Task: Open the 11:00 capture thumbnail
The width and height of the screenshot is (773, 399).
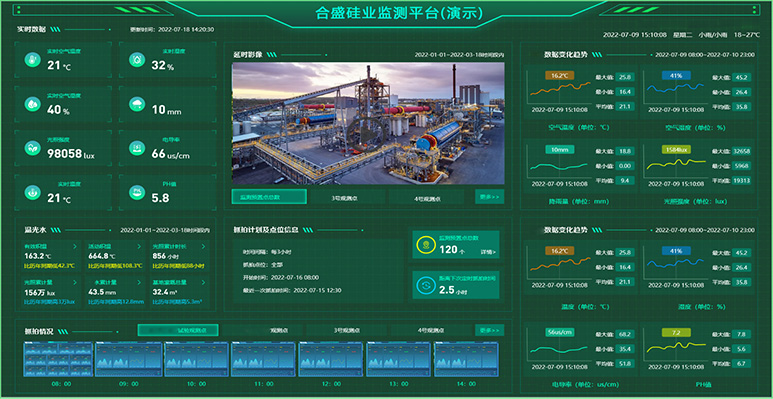Action: (264, 359)
